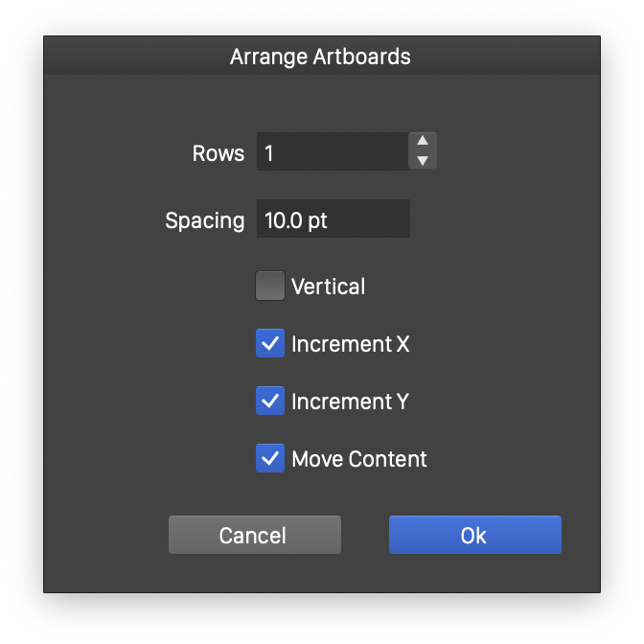Click the 10.0 pt value text
The width and height of the screenshot is (644, 644).
coord(296,220)
